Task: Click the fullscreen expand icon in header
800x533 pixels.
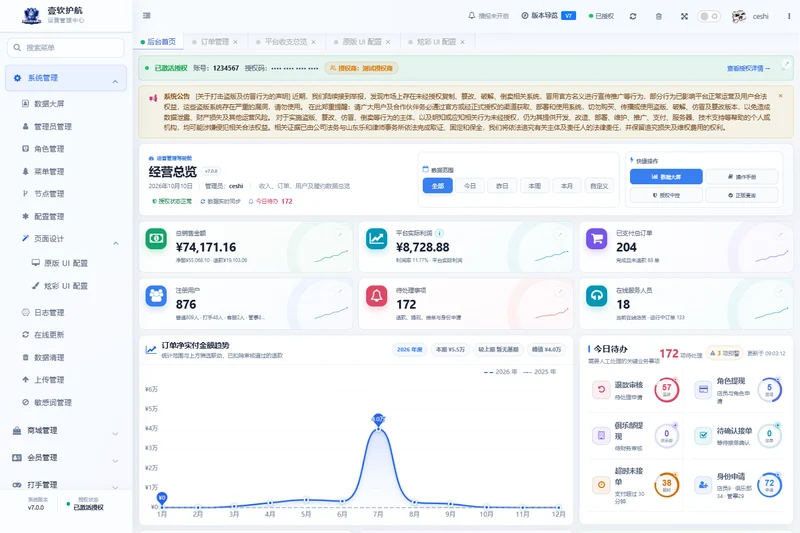Action: click(684, 16)
